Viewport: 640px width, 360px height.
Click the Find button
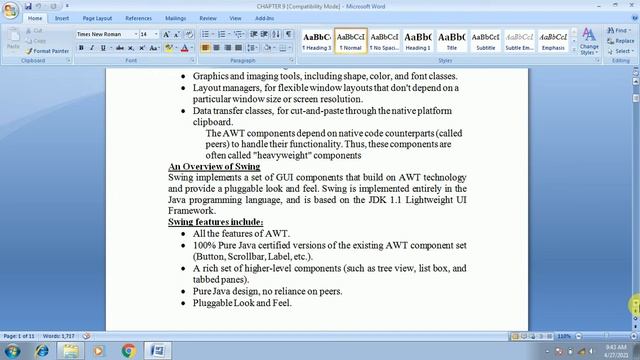pos(619,31)
